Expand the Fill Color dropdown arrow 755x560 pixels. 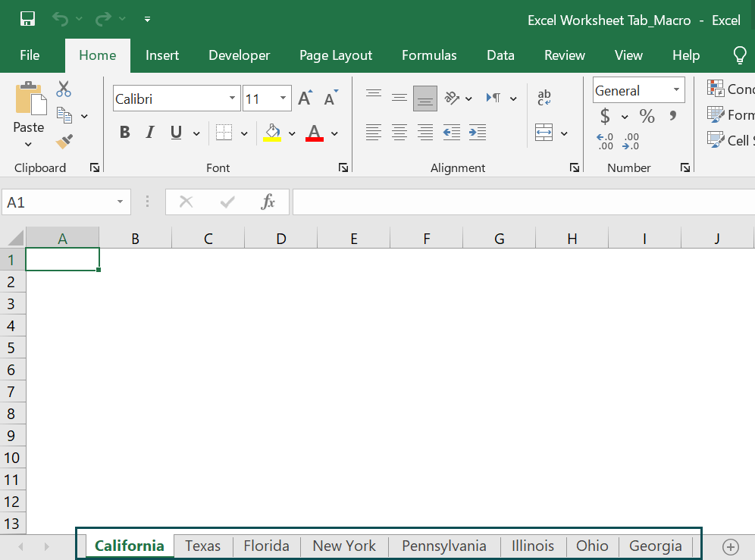pos(293,132)
